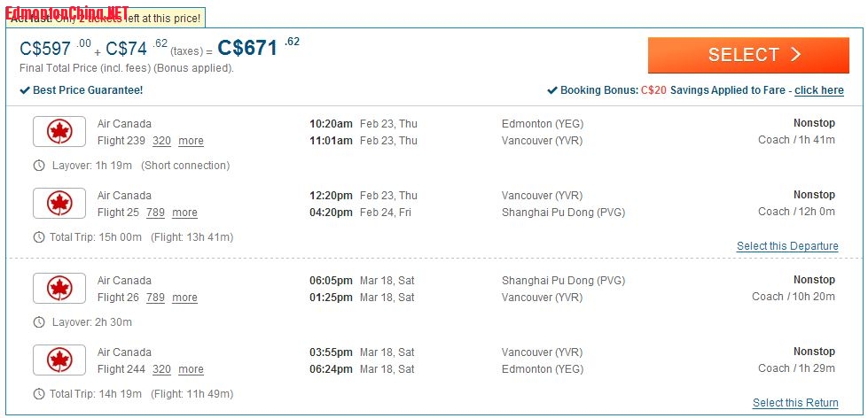Click the clock icon beside Total Trip 15h 00m

[x=38, y=237]
